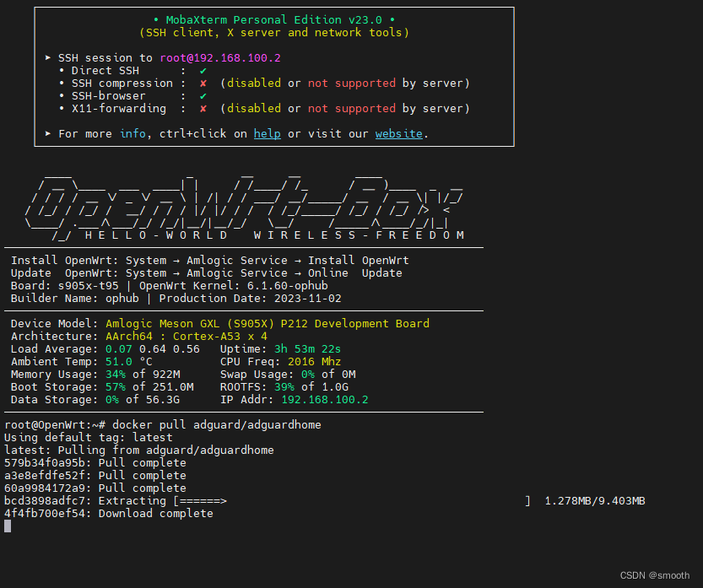Click the 'Install OpenWrt: System' instruction line
Image resolution: width=703 pixels, height=588 pixels.
pos(210,261)
